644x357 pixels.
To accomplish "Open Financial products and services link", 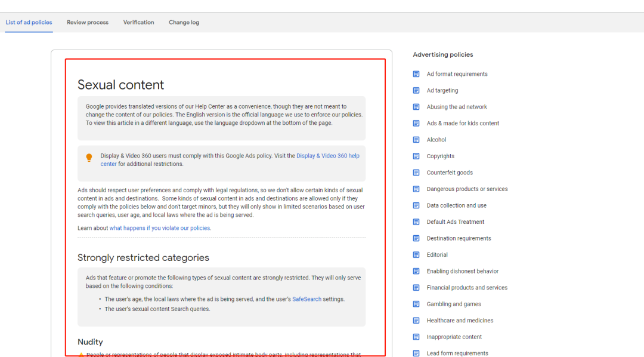I will pos(466,288).
